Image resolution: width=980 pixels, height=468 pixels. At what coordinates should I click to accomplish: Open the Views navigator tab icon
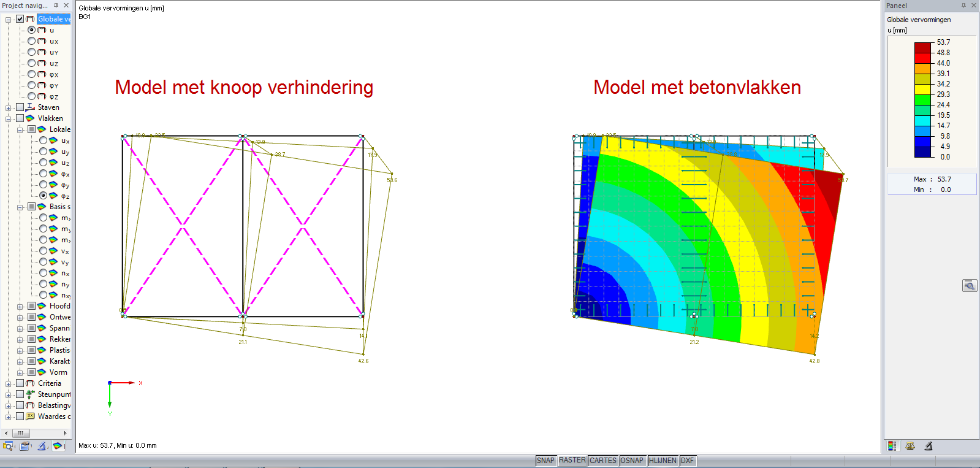pos(42,446)
